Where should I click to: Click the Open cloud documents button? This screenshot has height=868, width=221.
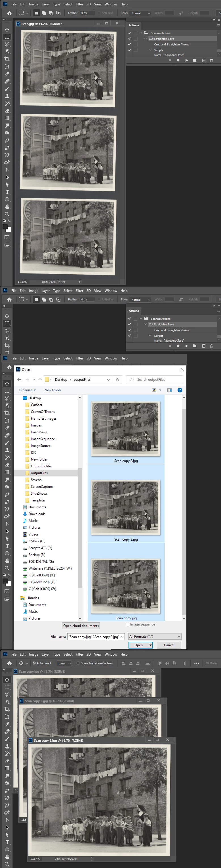(x=81, y=626)
